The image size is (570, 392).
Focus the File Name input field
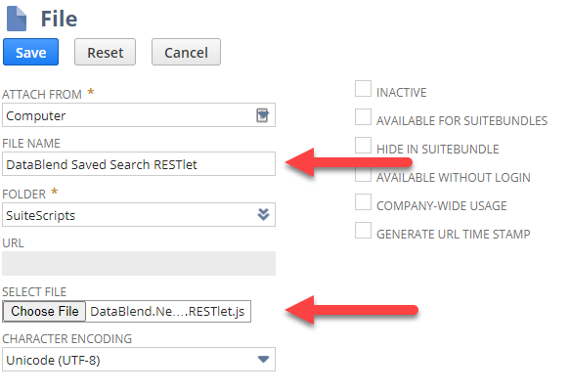pyautogui.click(x=139, y=164)
